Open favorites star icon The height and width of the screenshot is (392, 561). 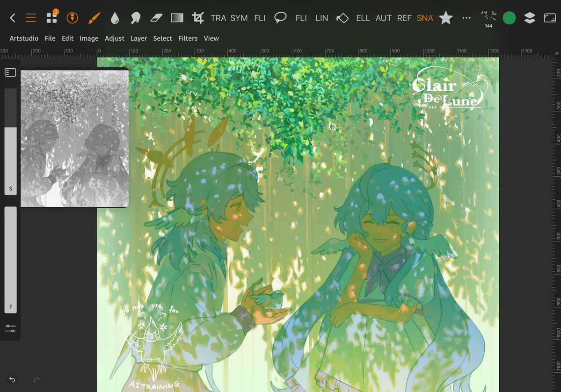446,18
